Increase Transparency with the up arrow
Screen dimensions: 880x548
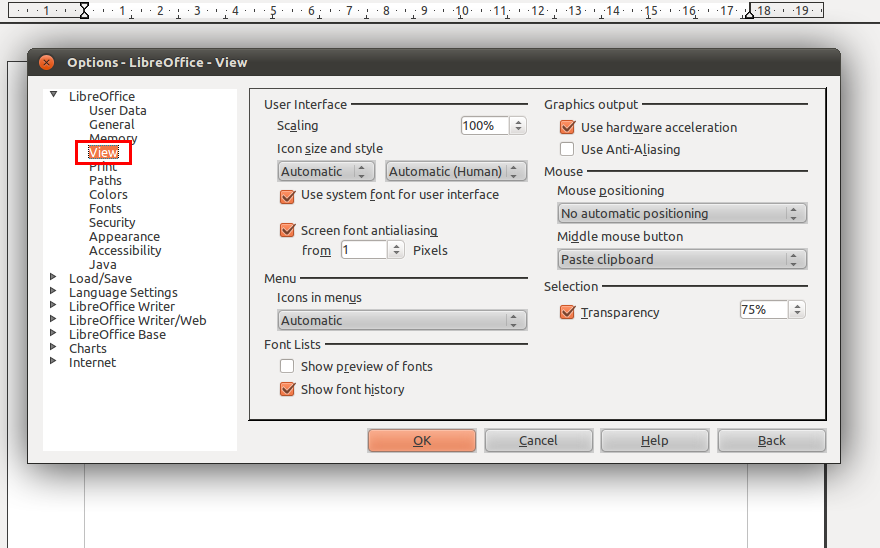797,305
